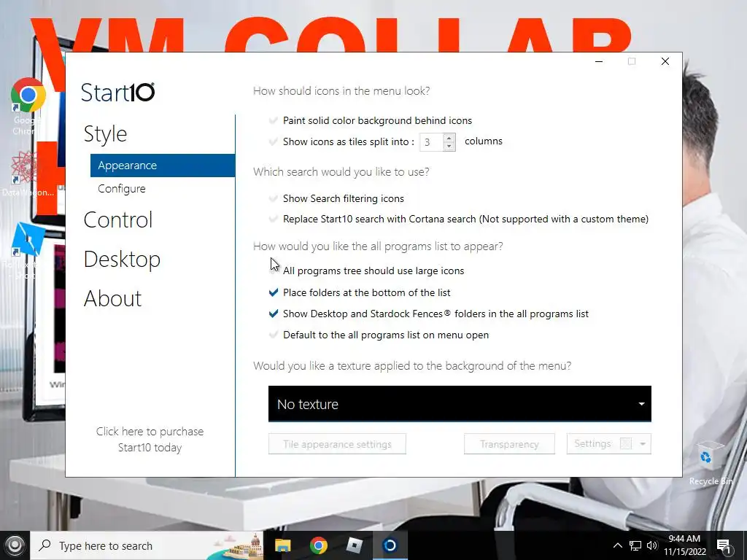Select the Appearance page
Image resolution: width=747 pixels, height=560 pixels.
coord(163,166)
